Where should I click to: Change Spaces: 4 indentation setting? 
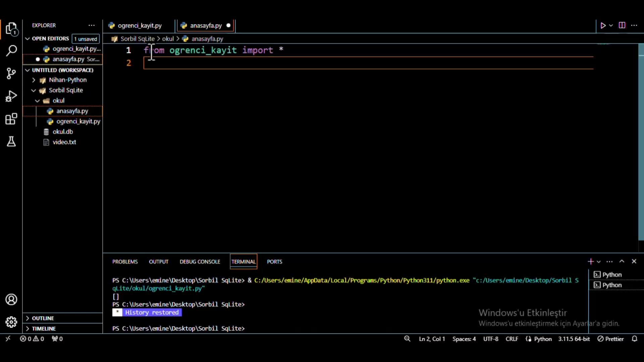coord(464,339)
